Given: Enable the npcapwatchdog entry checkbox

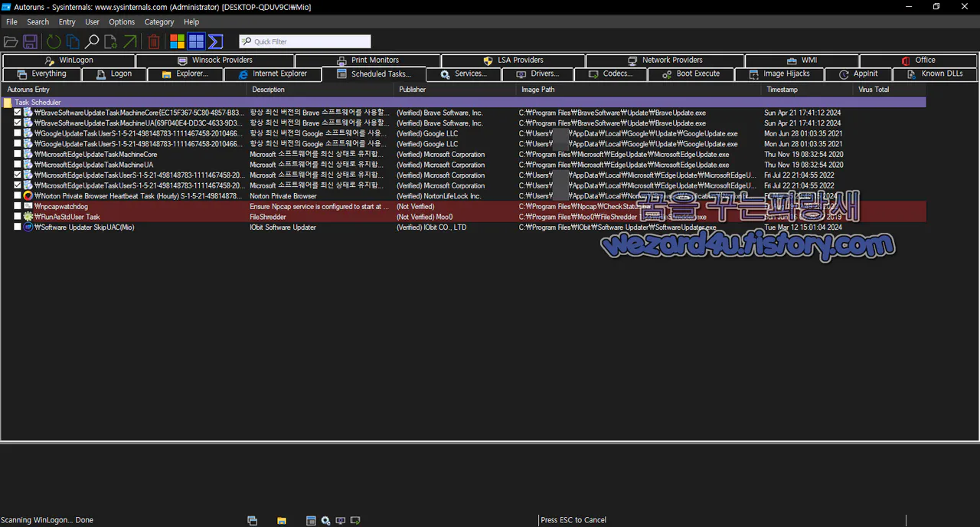Looking at the screenshot, I should [x=18, y=206].
